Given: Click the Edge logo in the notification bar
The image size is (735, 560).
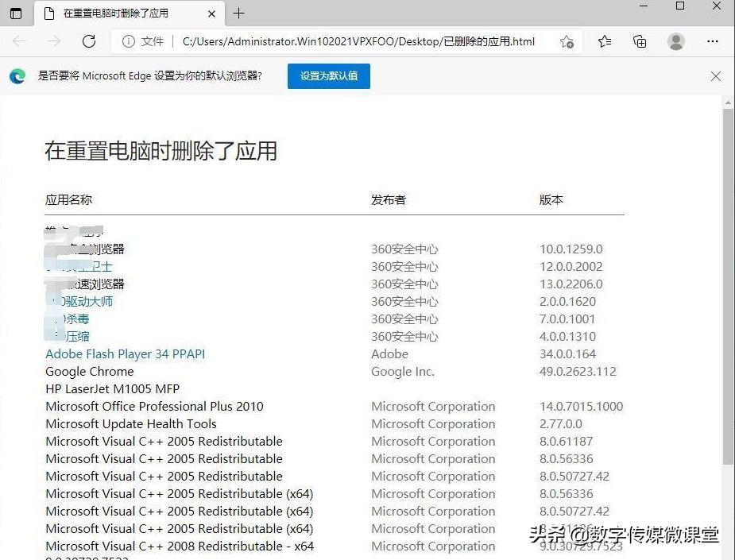Looking at the screenshot, I should [17, 75].
